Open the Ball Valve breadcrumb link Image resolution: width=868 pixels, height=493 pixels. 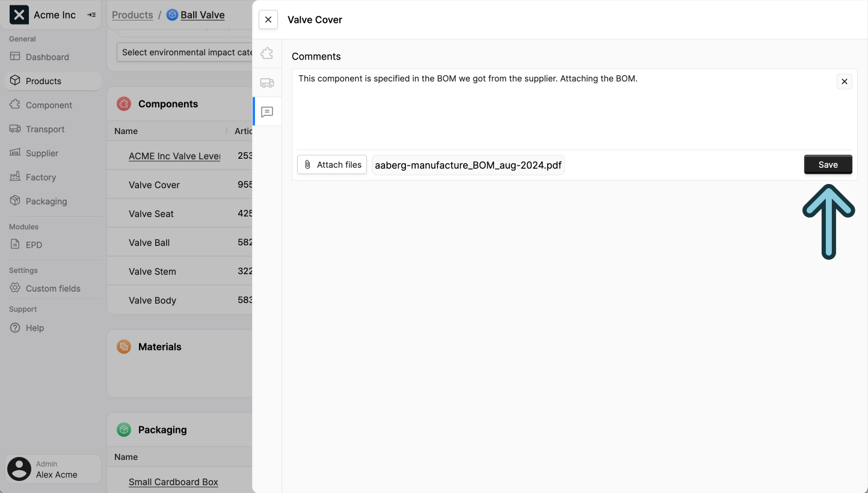click(x=202, y=14)
